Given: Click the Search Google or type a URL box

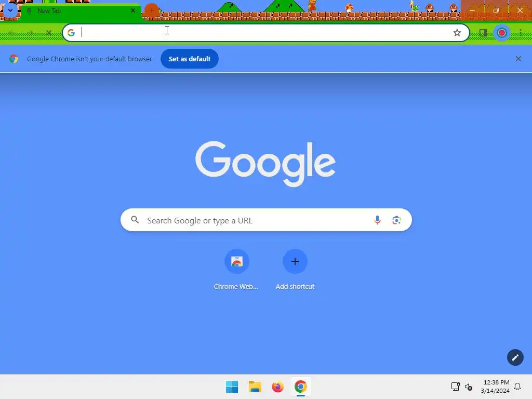Looking at the screenshot, I should pos(266,220).
